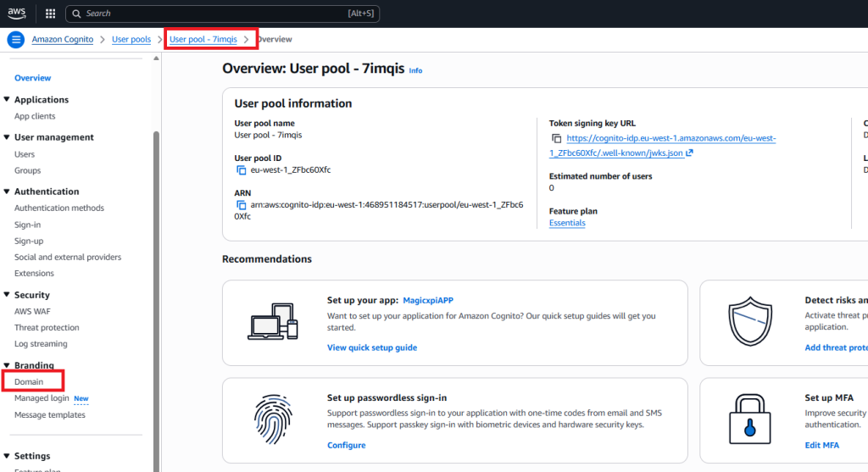
Task: Open the Essentials feature plan link
Action: [567, 223]
